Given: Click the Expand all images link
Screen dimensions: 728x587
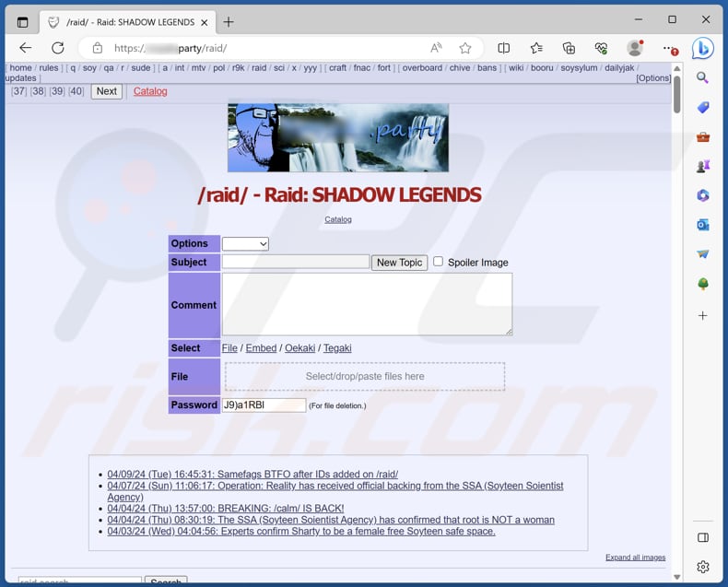Looking at the screenshot, I should point(635,558).
